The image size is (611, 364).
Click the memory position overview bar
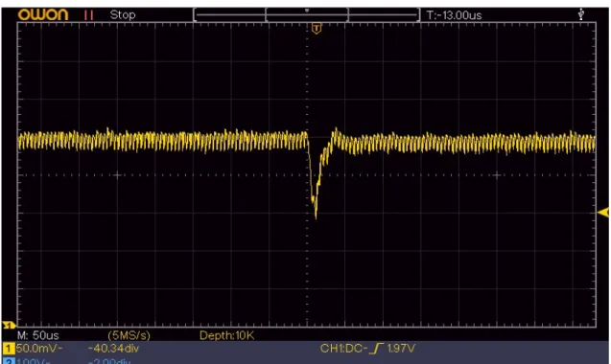pos(307,15)
